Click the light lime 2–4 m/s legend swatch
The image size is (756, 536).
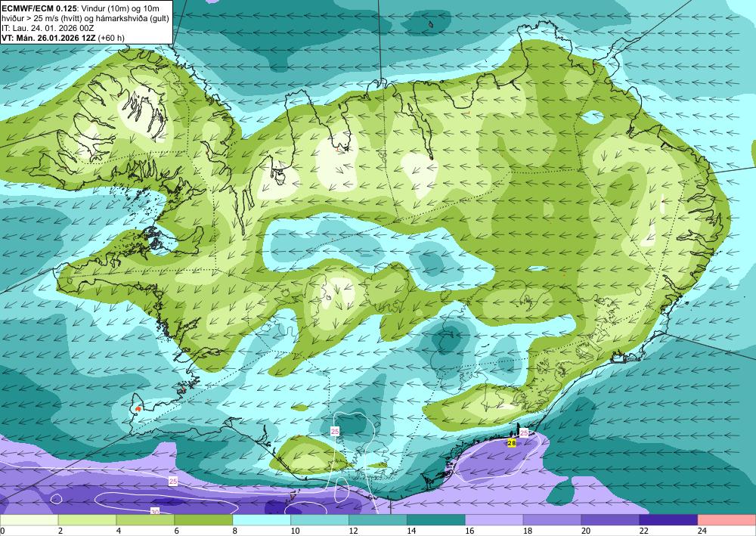87,520
